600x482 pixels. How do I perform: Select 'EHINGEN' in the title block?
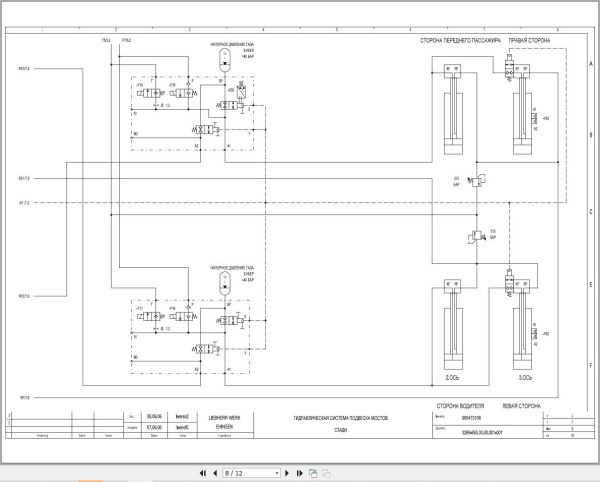pos(225,427)
